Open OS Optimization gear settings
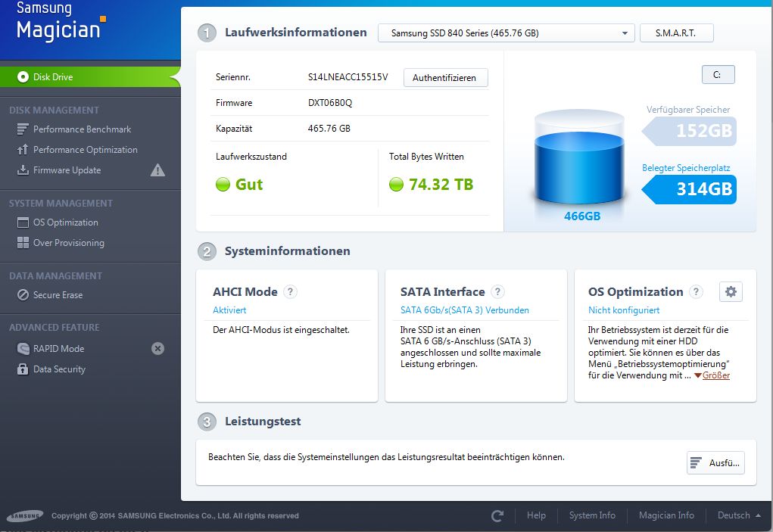This screenshot has height=532, width=773. pos(731,291)
